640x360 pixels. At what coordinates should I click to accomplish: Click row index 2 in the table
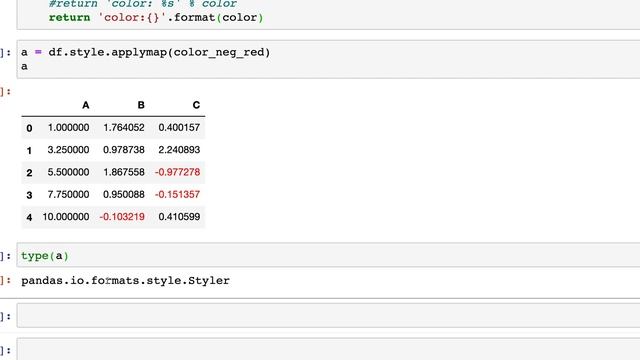[29, 173]
